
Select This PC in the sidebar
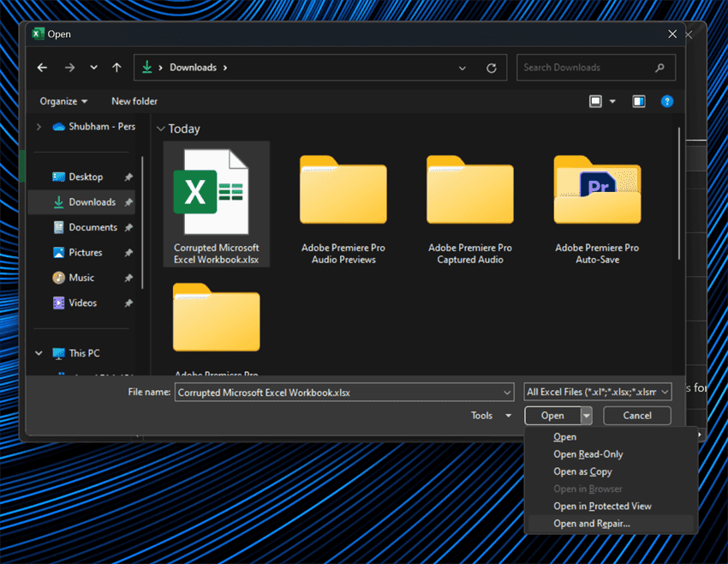76,353
